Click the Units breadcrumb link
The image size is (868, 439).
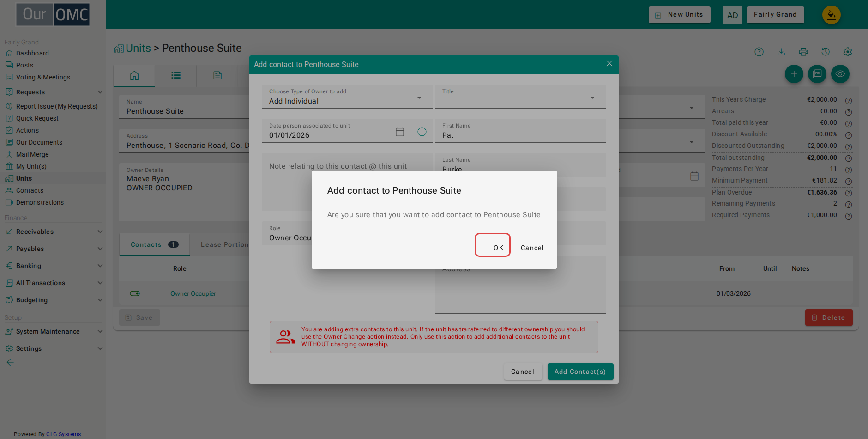tap(138, 48)
